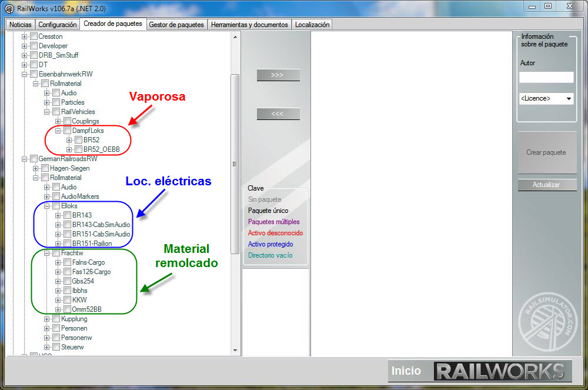The image size is (588, 390).
Task: Check the BR52_OEBB checkbox
Action: 78,149
